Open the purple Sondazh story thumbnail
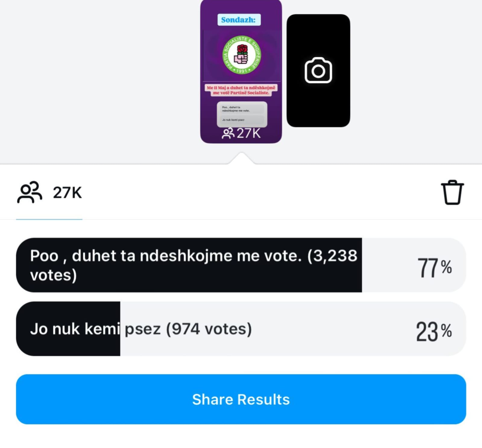The image size is (482, 448). tap(241, 71)
